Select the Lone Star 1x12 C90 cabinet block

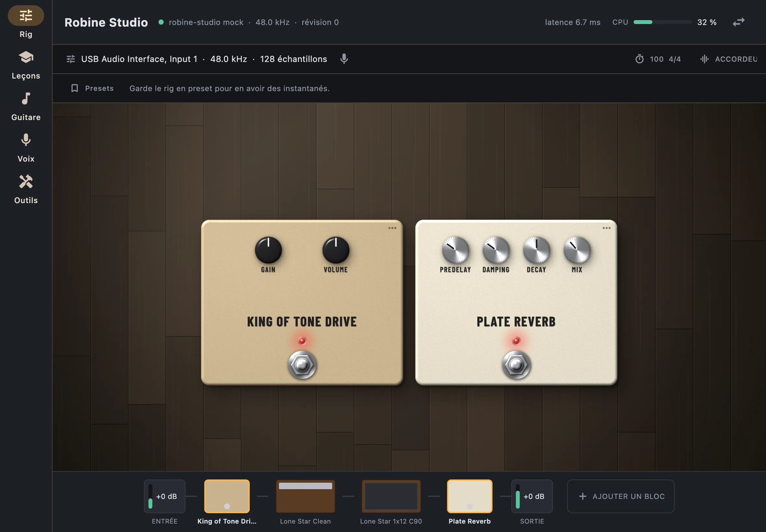pos(391,496)
